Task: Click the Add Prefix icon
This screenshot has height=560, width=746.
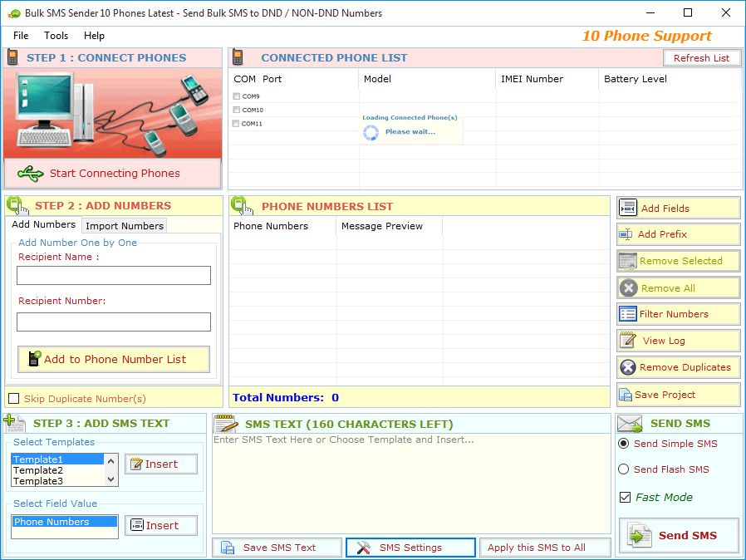Action: (x=626, y=234)
